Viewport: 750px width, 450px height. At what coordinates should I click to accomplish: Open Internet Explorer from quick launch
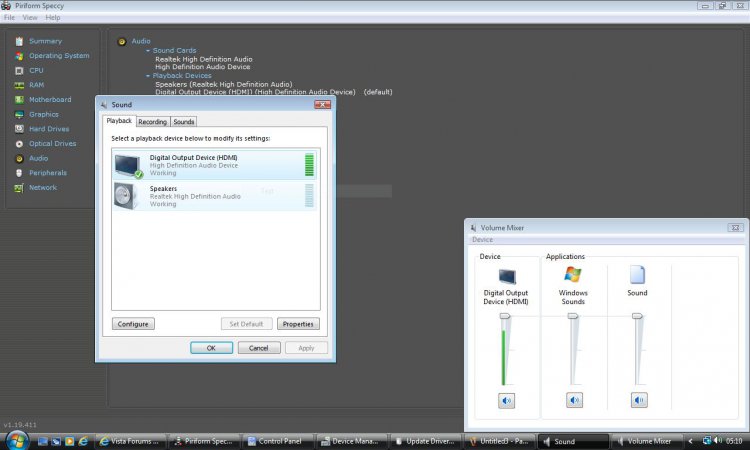pyautogui.click(x=83, y=441)
